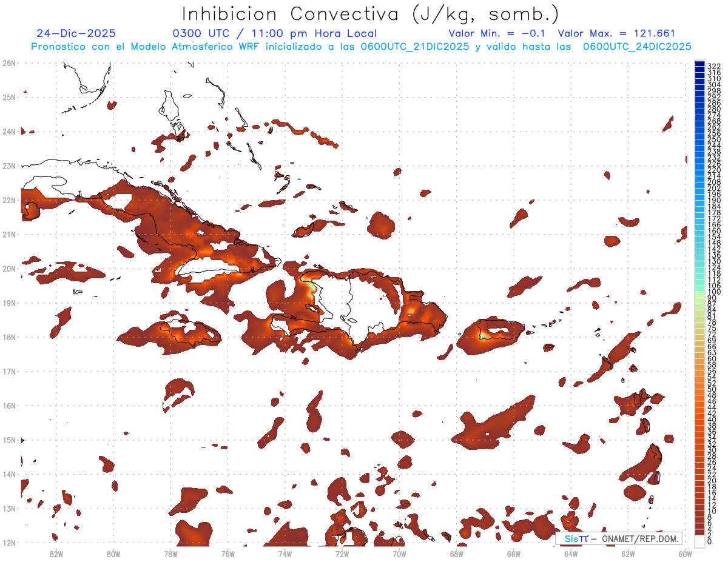Click the 13N latitude label
728x562 pixels.
pyautogui.click(x=9, y=508)
